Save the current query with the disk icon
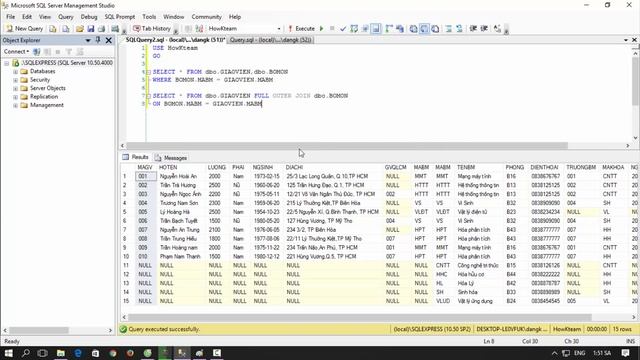 click(x=91, y=29)
